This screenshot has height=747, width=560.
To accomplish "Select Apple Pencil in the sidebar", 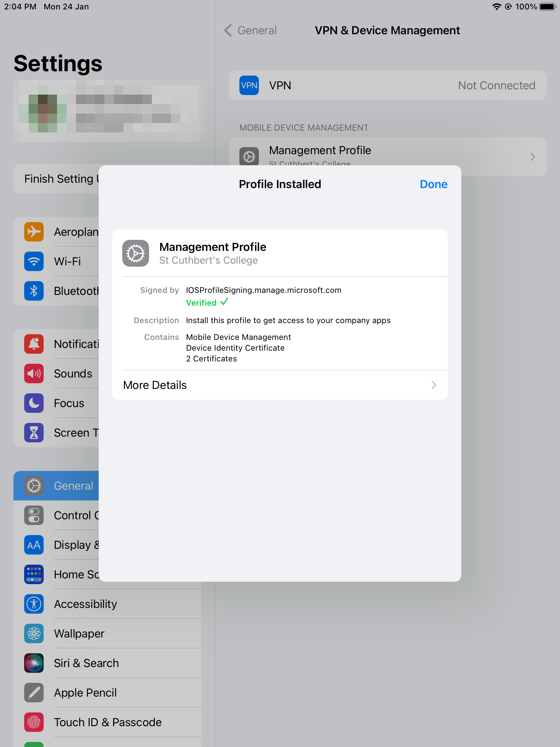I will tap(107, 693).
